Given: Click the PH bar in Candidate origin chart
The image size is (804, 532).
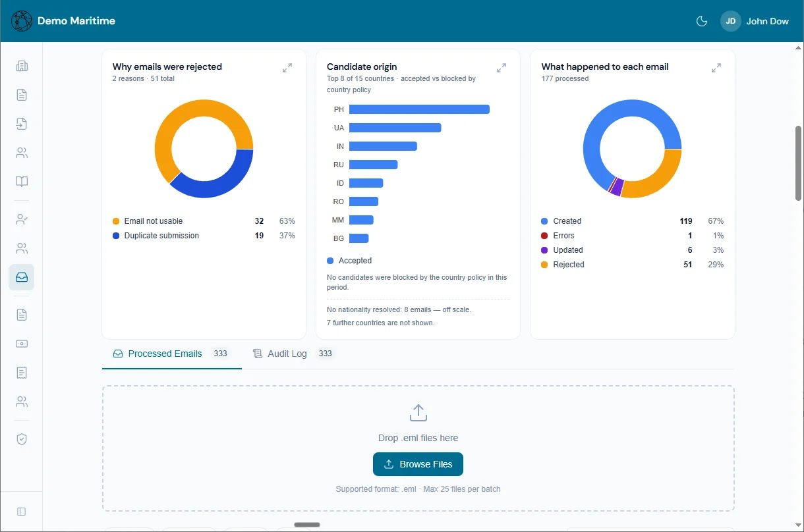Looking at the screenshot, I should coord(419,109).
